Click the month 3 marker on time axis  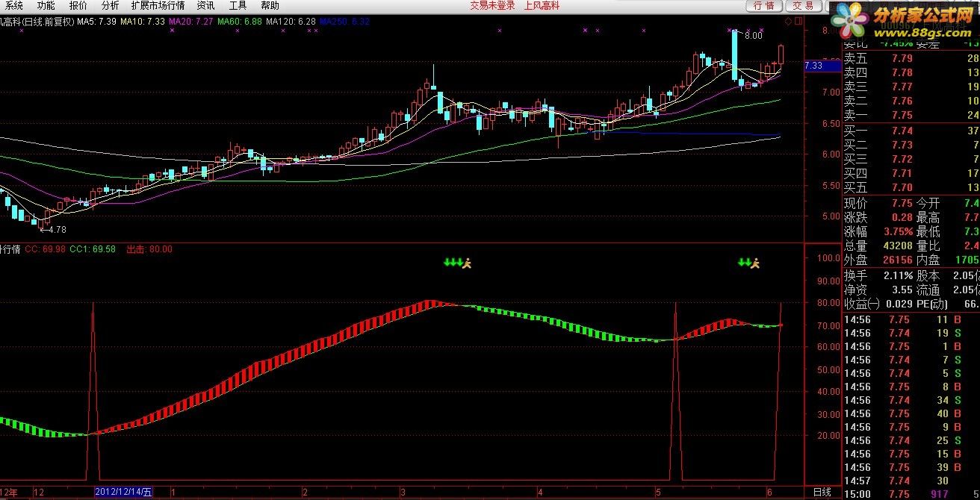tap(403, 493)
